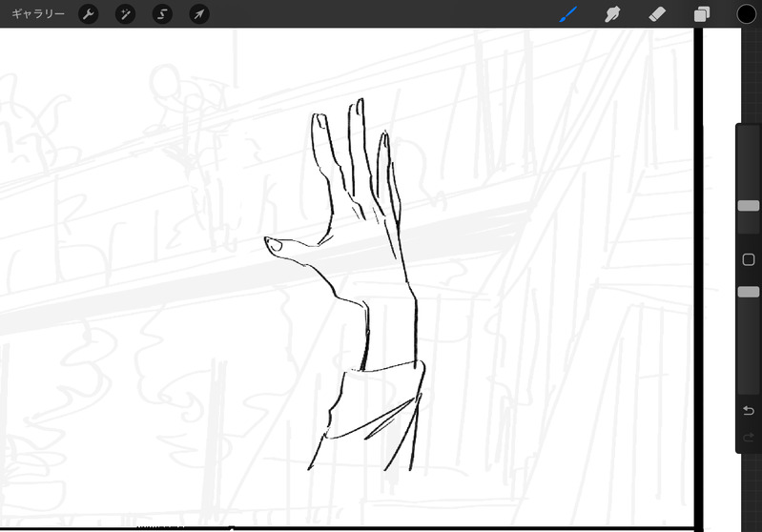This screenshot has height=532, width=762.
Task: Return to the ギャラリー gallery
Action: tap(38, 14)
